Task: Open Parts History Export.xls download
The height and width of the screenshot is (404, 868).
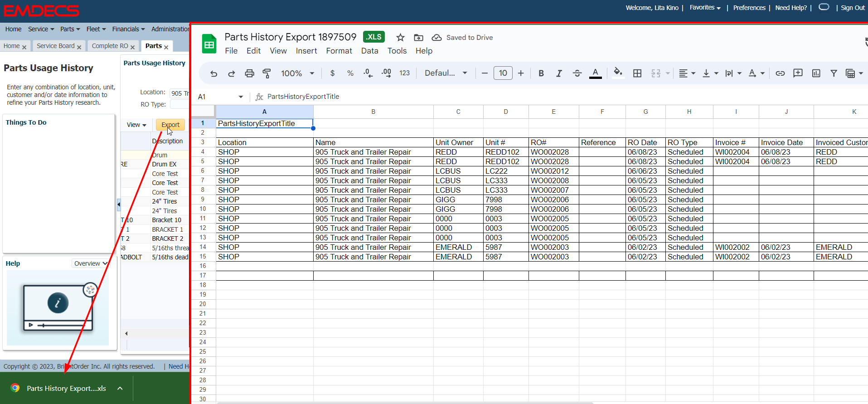Action: [66, 389]
